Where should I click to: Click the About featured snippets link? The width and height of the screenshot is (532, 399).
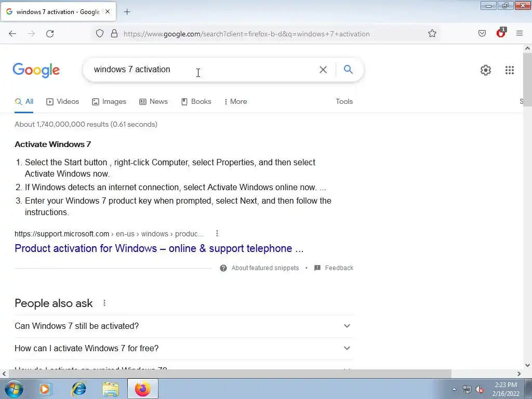265,268
